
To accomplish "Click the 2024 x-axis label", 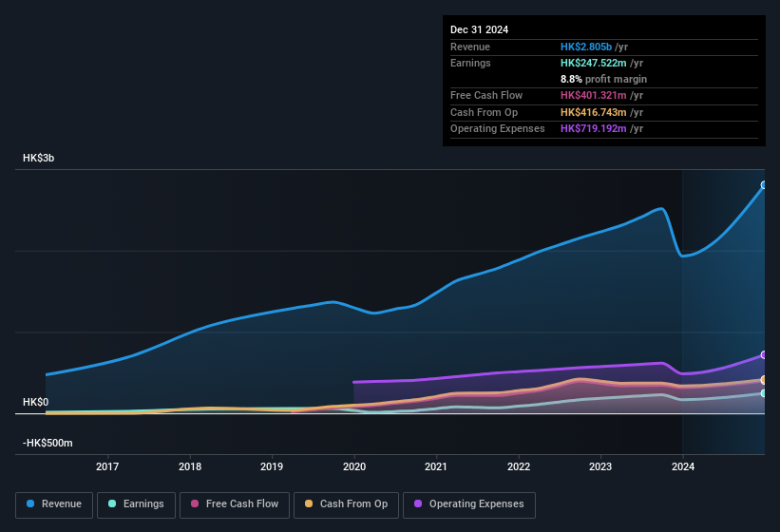I will [x=683, y=466].
